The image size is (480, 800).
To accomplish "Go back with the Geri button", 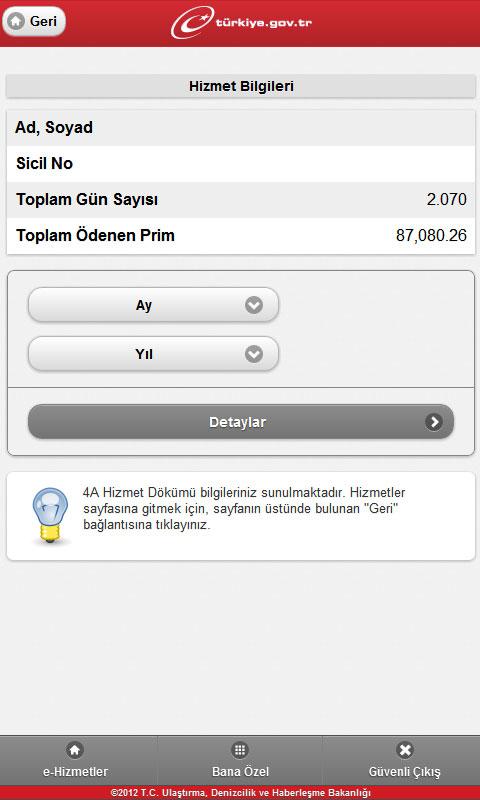I will 34,22.
